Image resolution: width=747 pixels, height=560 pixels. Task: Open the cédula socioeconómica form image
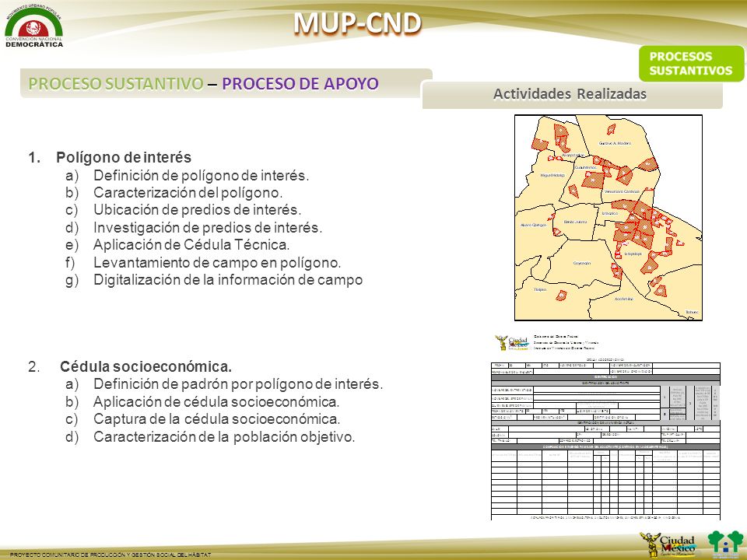(x=605, y=439)
